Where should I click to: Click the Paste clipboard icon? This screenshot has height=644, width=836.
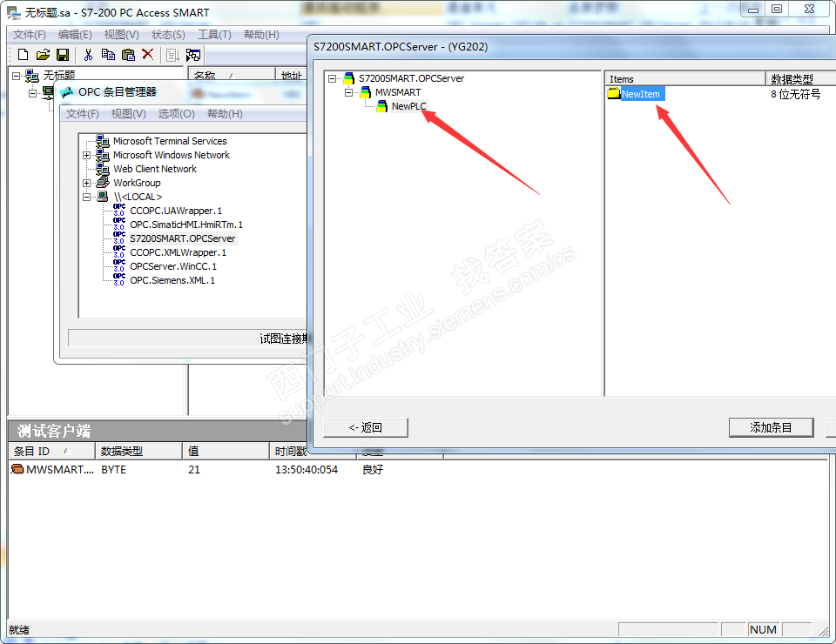(x=128, y=54)
